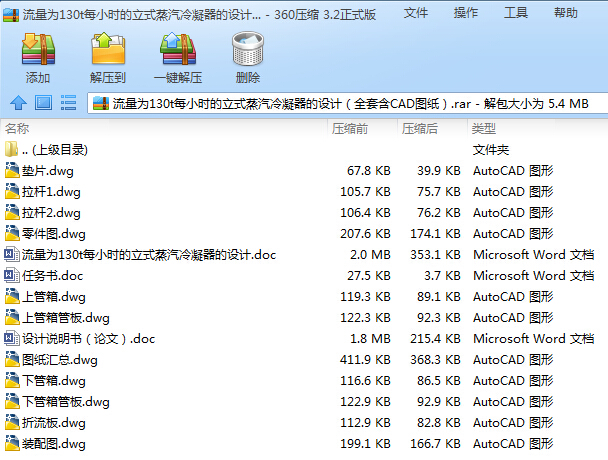Click the 解压到 (Extract to) toolbar icon
608x460 pixels.
108,49
